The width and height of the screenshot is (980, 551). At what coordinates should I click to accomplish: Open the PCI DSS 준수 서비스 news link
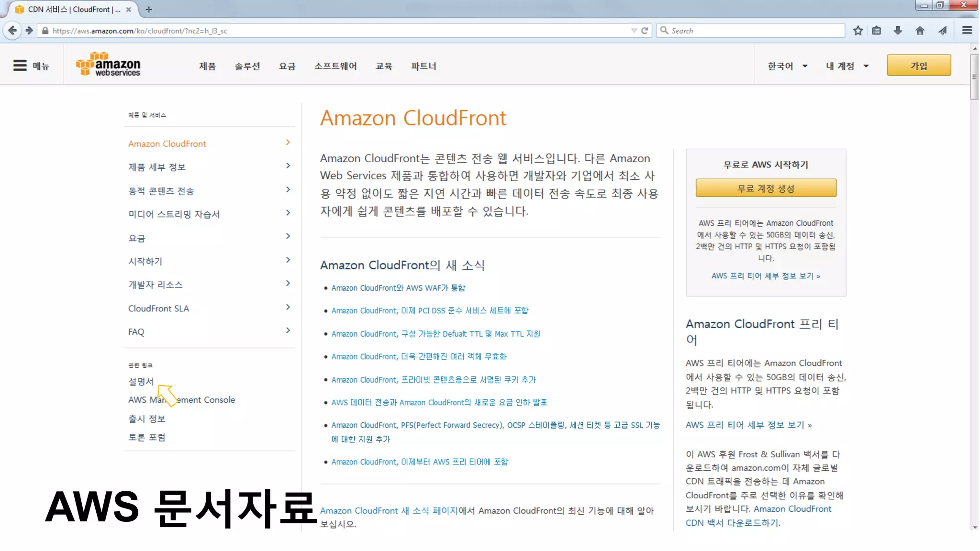click(430, 311)
